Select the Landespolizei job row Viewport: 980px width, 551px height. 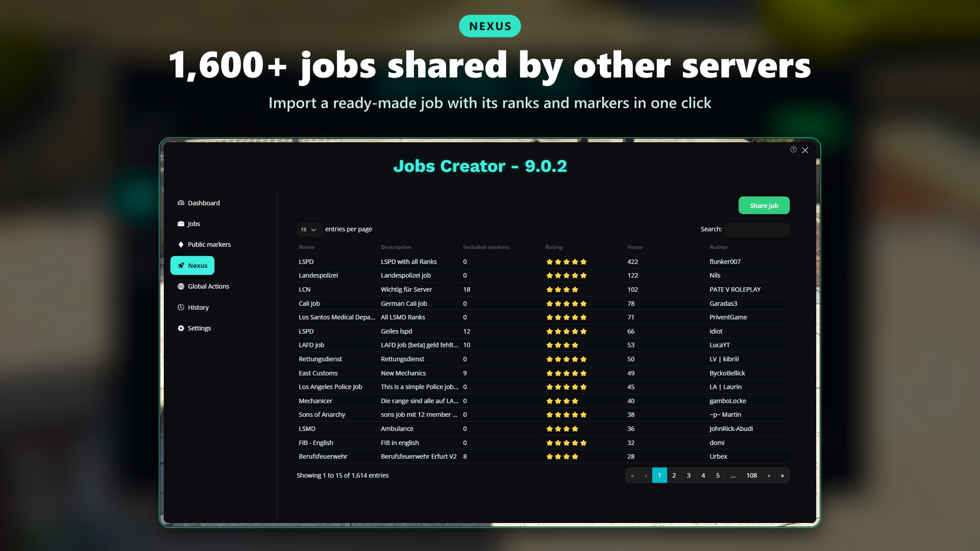pyautogui.click(x=543, y=275)
